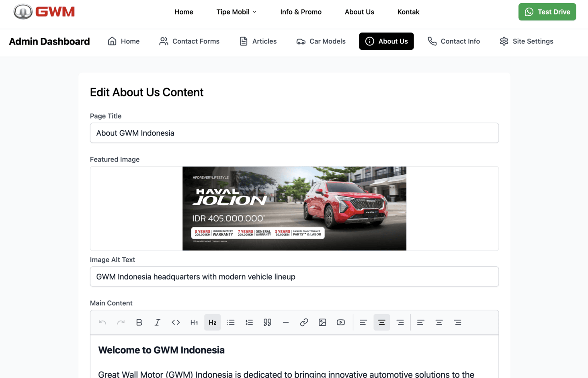
Task: Toggle the highlighted center-align button
Action: [x=381, y=322]
